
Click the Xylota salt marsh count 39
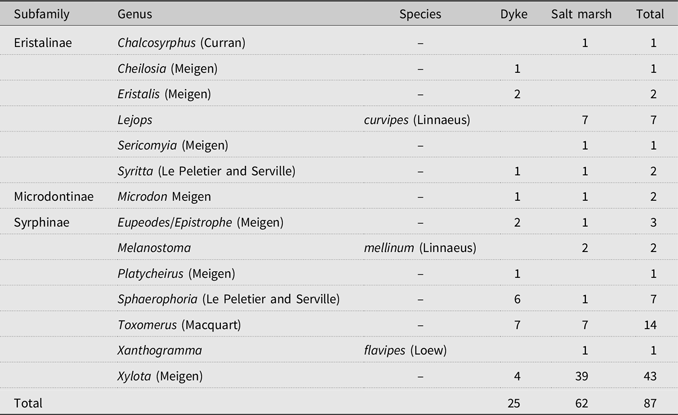(x=585, y=376)
